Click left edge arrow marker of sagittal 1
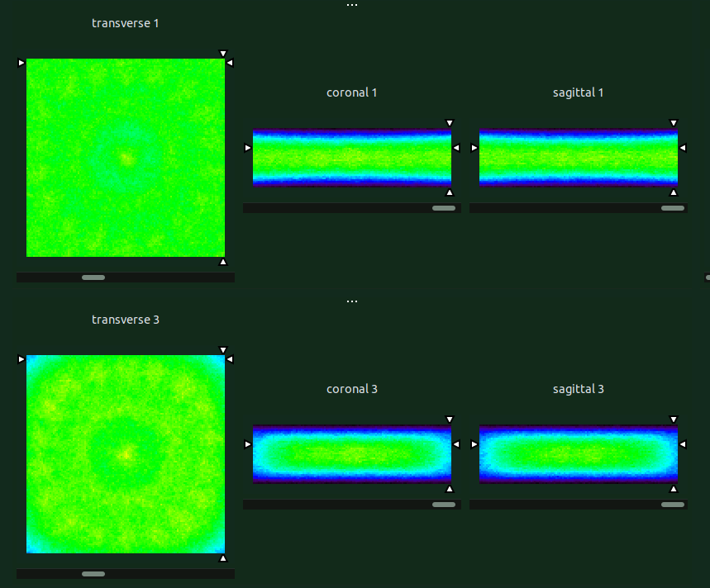The height and width of the screenshot is (588, 710). [474, 148]
